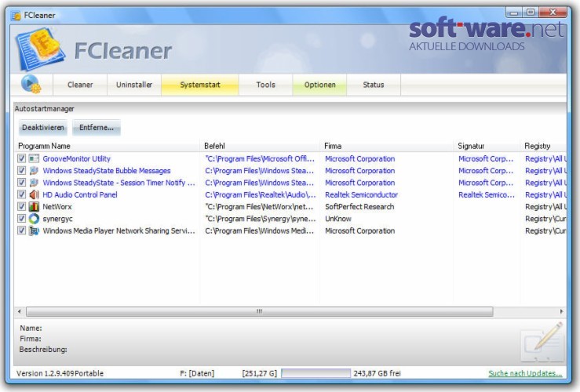
Task: Click the 243,87 GB frei status text
Action: tap(377, 373)
